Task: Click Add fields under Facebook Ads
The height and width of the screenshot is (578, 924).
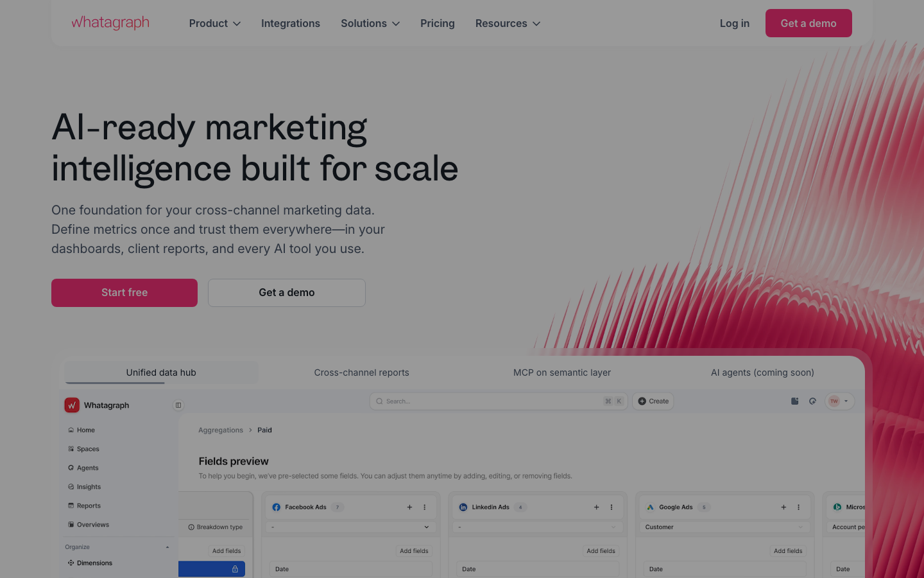Action: coord(414,551)
